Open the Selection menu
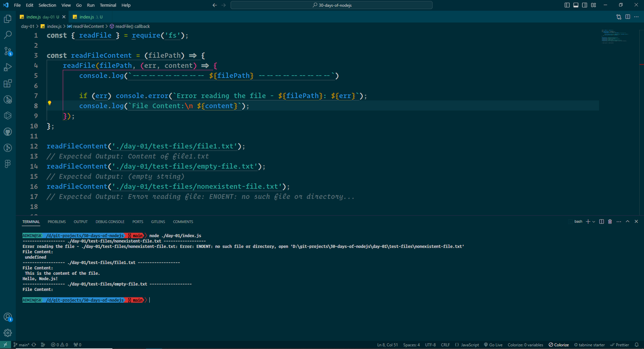 [47, 5]
